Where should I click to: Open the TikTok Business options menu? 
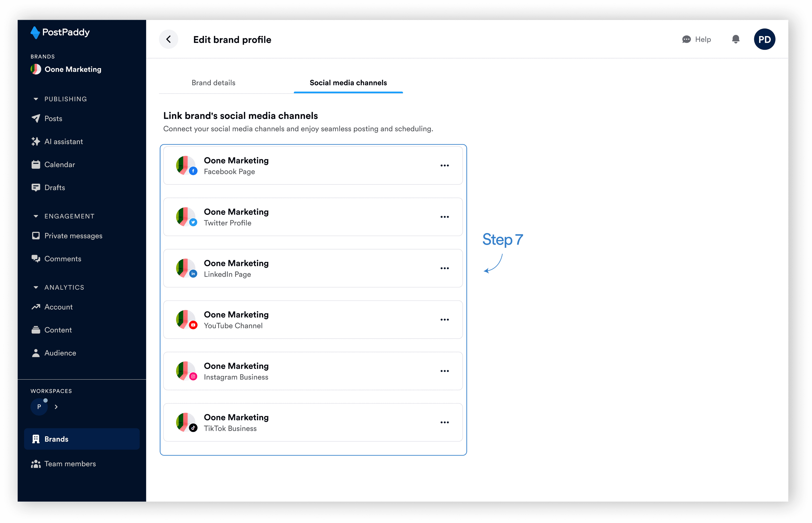(444, 422)
